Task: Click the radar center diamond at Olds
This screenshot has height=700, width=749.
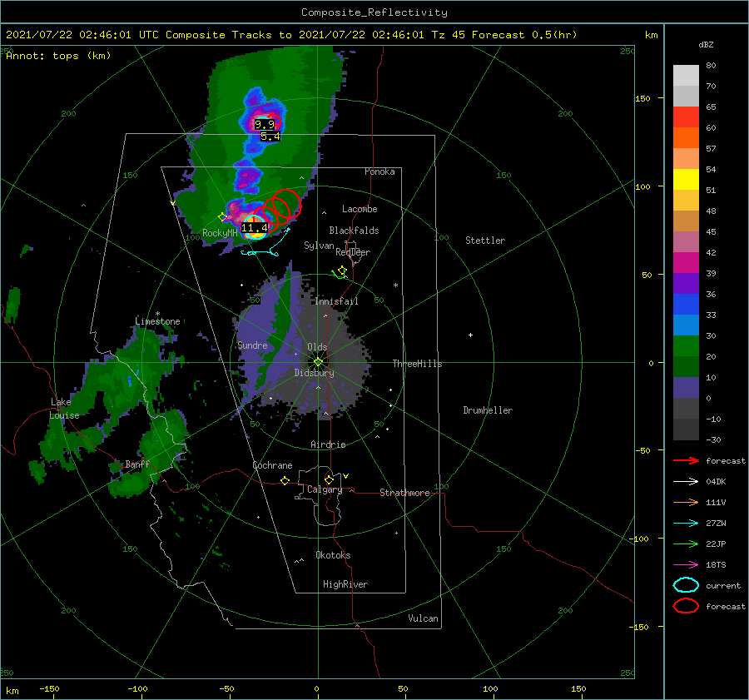Action: 318,362
